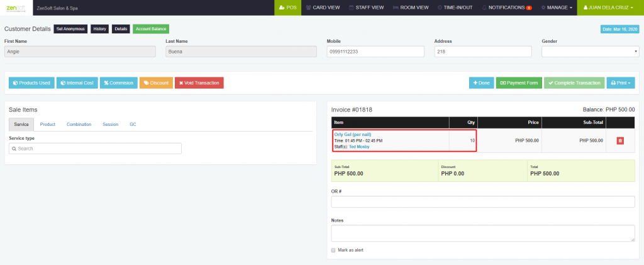Switch to Staff View
Viewport: 644px width, 265px height.
pyautogui.click(x=367, y=8)
